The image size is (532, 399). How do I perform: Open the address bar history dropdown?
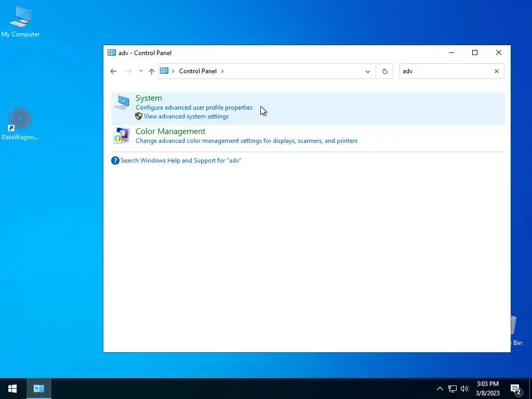[x=367, y=71]
